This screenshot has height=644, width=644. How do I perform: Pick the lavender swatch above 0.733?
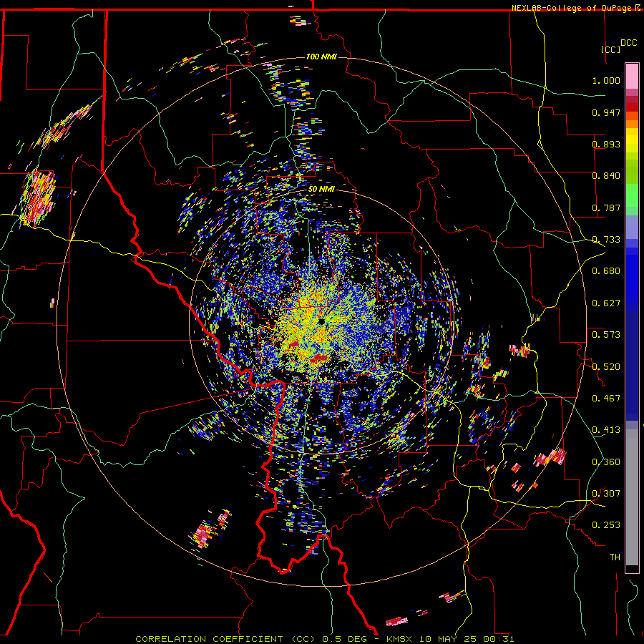tap(632, 227)
